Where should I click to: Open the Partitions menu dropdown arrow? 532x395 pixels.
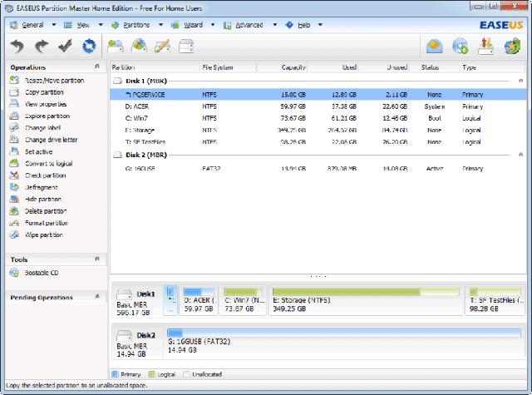[x=160, y=25]
